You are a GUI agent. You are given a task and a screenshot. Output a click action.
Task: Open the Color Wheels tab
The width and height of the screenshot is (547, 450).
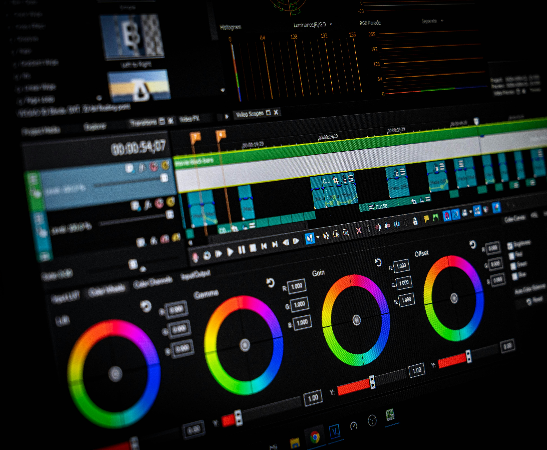click(x=107, y=291)
